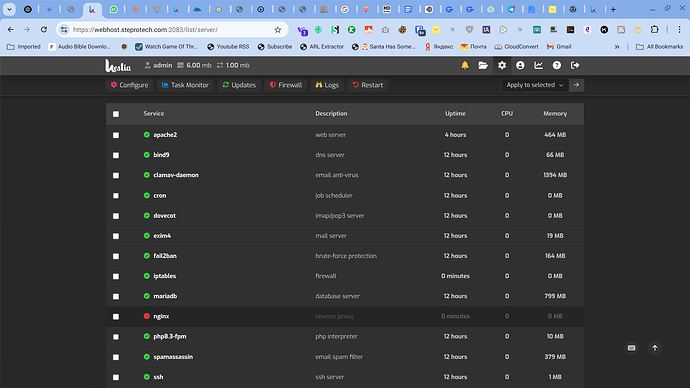Click the scroll-to-top arrow button
Screen dimensions: 690x388
tap(655, 348)
